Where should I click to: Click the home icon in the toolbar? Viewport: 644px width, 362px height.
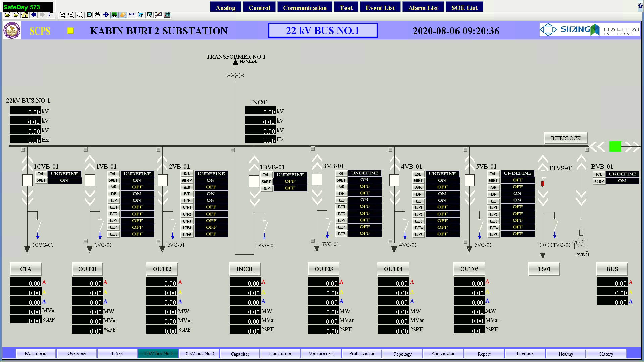pos(25,15)
